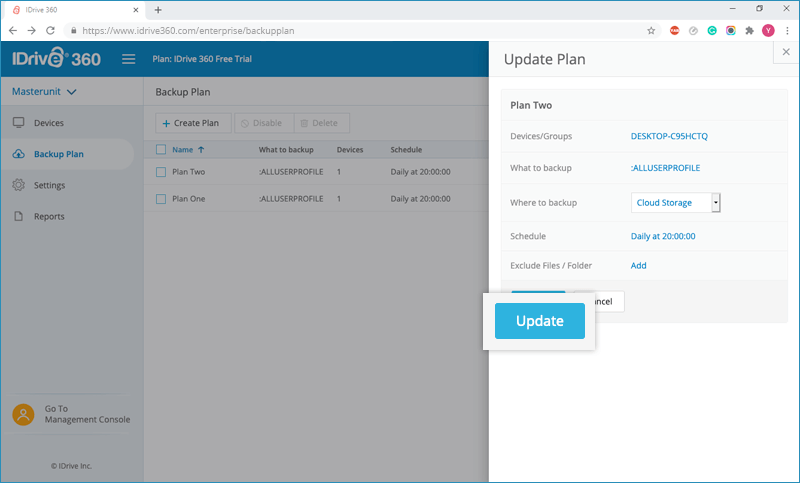Open Devices in the sidebar

tap(48, 123)
